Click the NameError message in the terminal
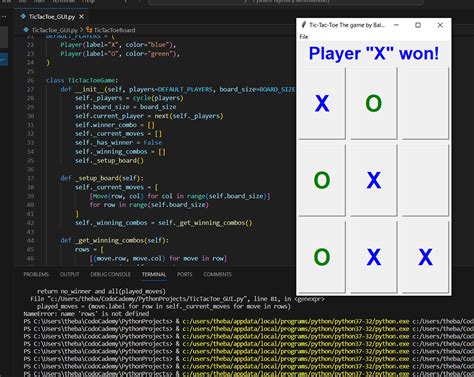 point(86,314)
